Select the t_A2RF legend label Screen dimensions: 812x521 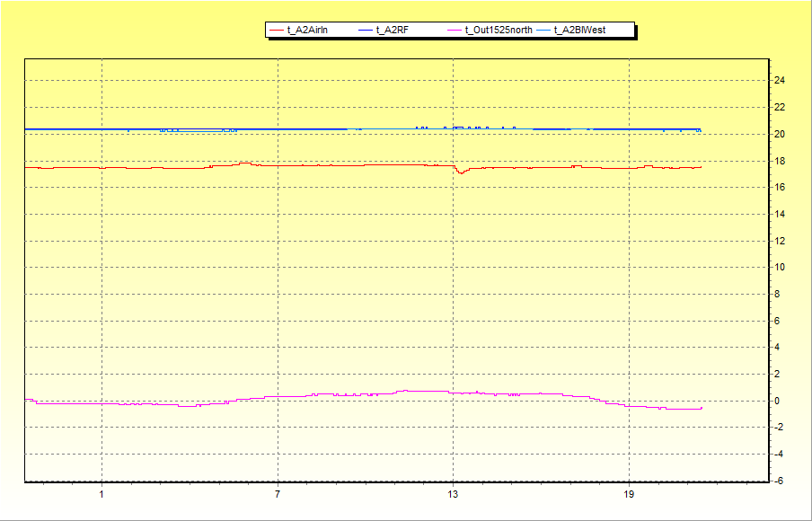pyautogui.click(x=393, y=31)
